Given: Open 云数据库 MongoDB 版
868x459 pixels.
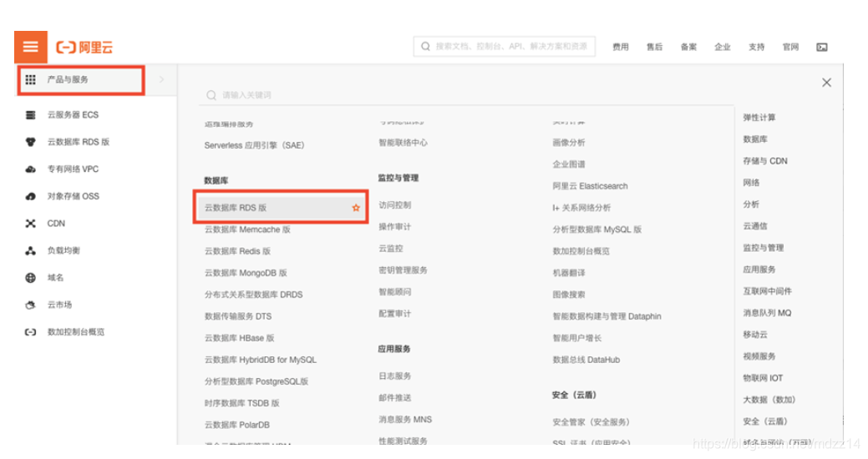Looking at the screenshot, I should (x=246, y=273).
